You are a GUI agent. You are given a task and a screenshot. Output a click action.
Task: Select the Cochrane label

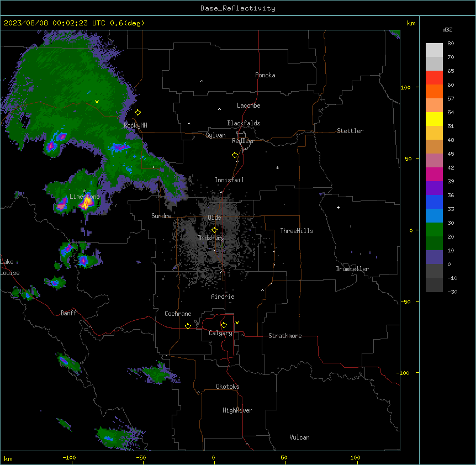[178, 314]
